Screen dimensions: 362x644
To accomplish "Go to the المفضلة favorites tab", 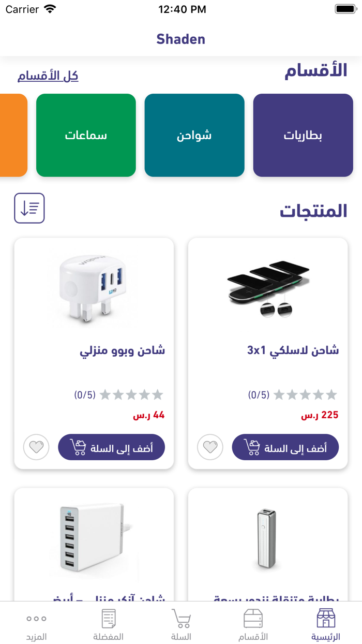I will 109,624.
